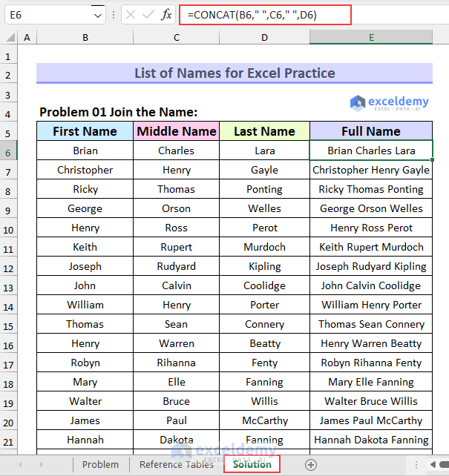The width and height of the screenshot is (449, 476).
Task: Select row 6 header
Action: [8, 153]
